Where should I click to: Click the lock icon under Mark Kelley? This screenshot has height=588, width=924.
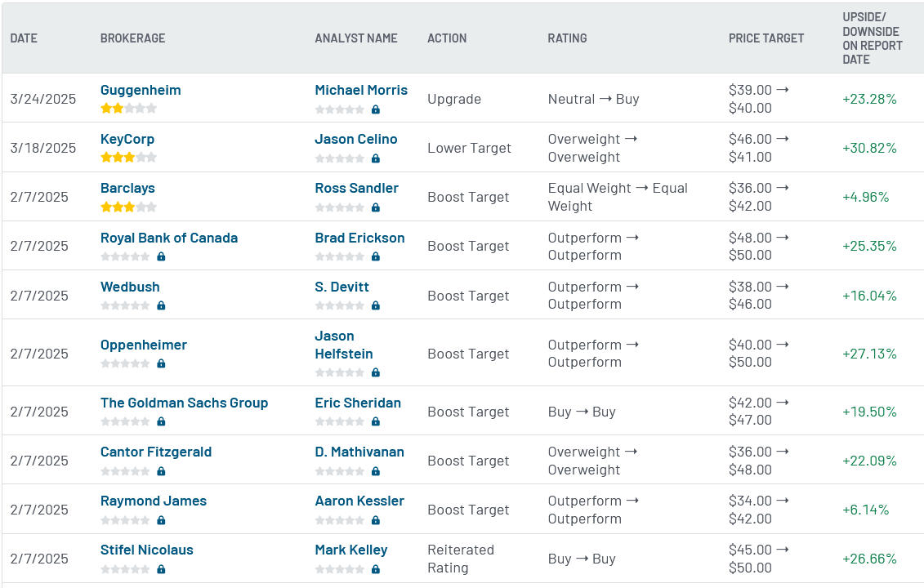pyautogui.click(x=375, y=570)
